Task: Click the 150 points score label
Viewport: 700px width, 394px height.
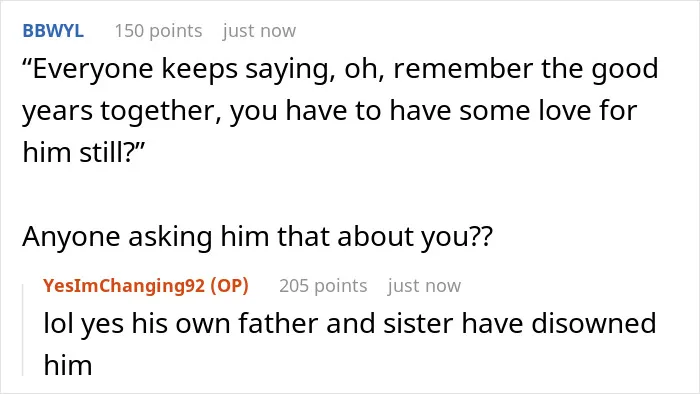Action: tap(158, 31)
